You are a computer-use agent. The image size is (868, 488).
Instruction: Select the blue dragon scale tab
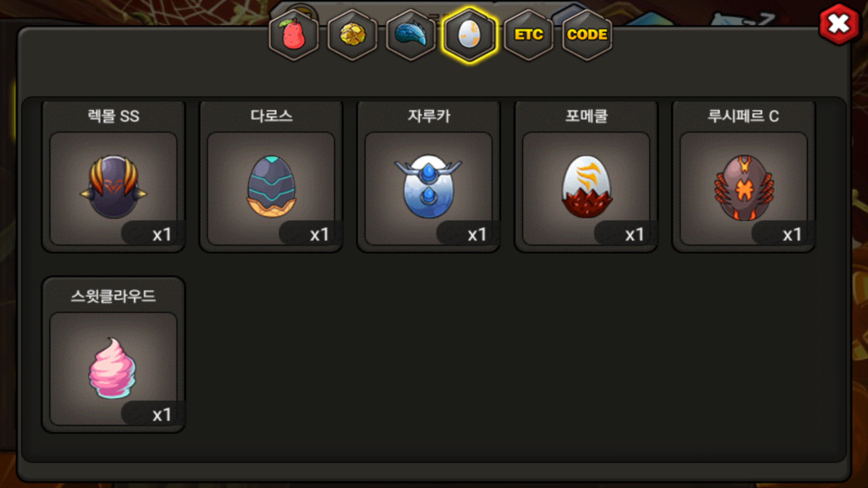click(x=411, y=35)
